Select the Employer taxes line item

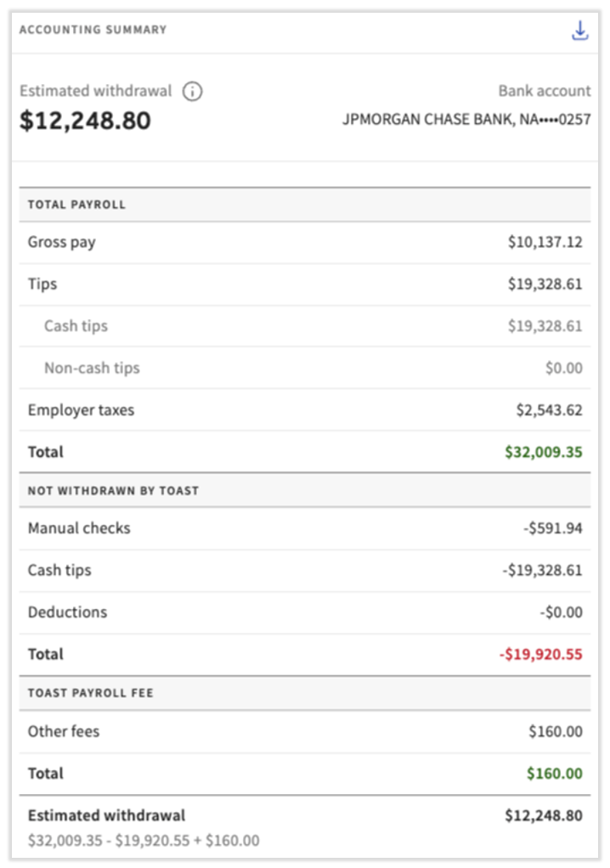point(81,410)
